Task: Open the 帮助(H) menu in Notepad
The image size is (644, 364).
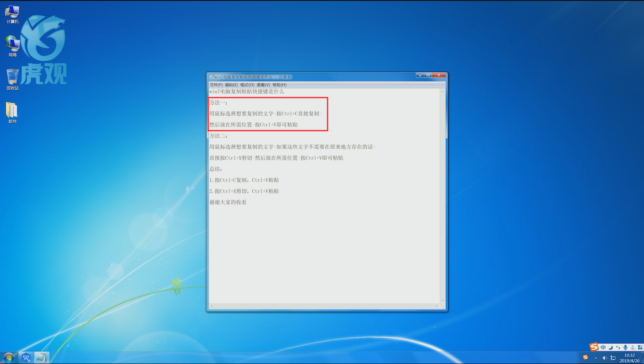Action: click(x=280, y=85)
